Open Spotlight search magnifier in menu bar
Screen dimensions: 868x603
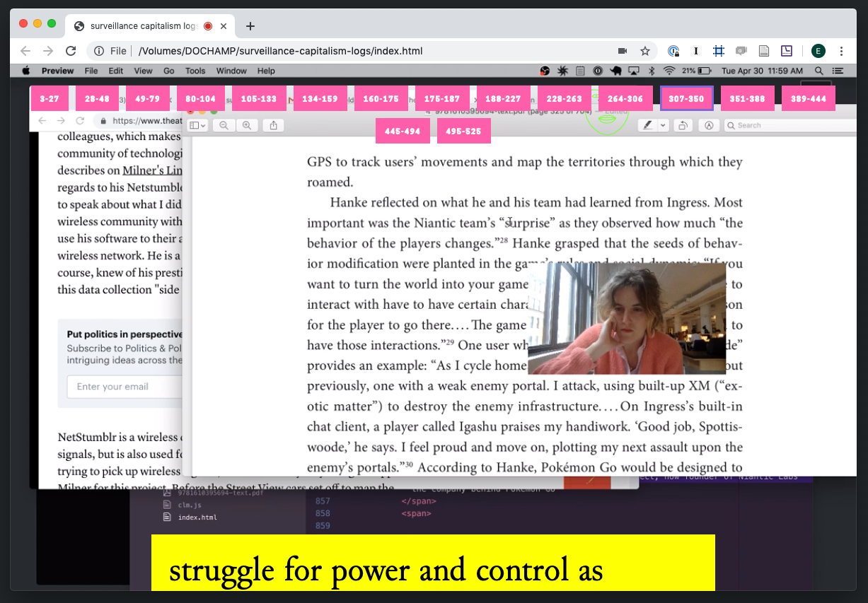[x=819, y=71]
